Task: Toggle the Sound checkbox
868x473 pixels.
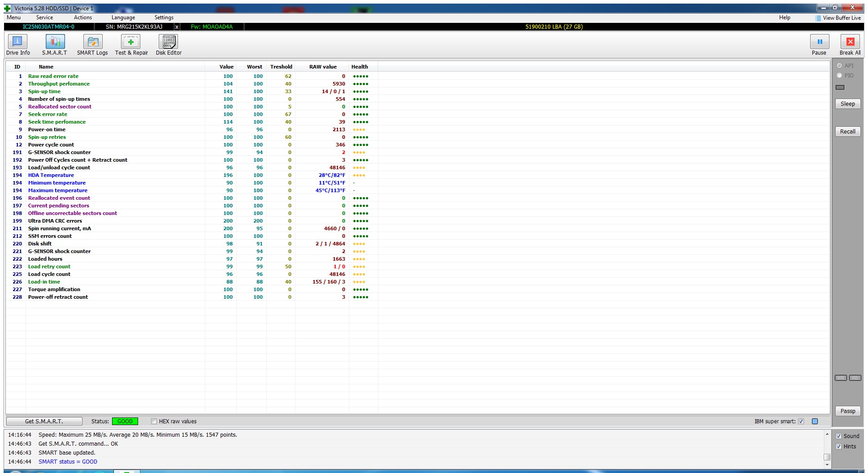Action: tap(838, 436)
